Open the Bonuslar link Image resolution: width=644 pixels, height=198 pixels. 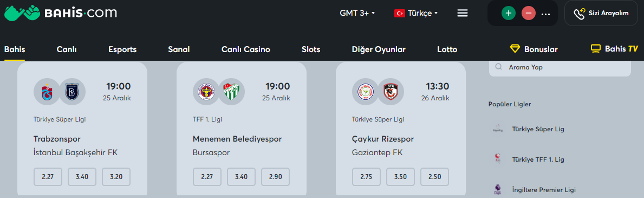[x=534, y=49]
